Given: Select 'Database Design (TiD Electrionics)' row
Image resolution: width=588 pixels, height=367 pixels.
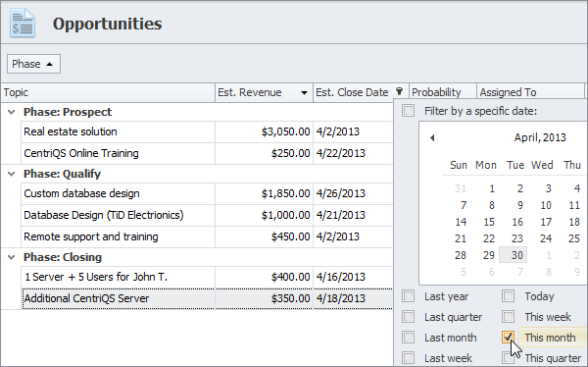Looking at the screenshot, I should [207, 215].
